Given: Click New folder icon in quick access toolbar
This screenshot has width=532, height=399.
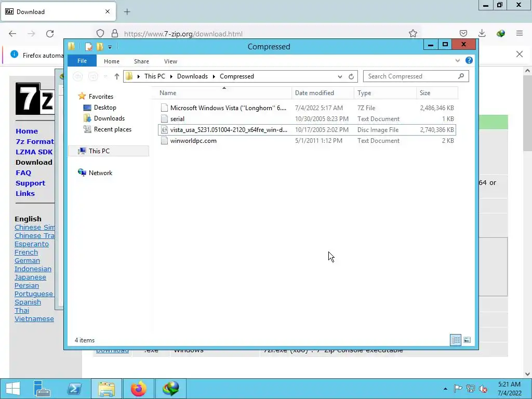Looking at the screenshot, I should click(x=100, y=46).
